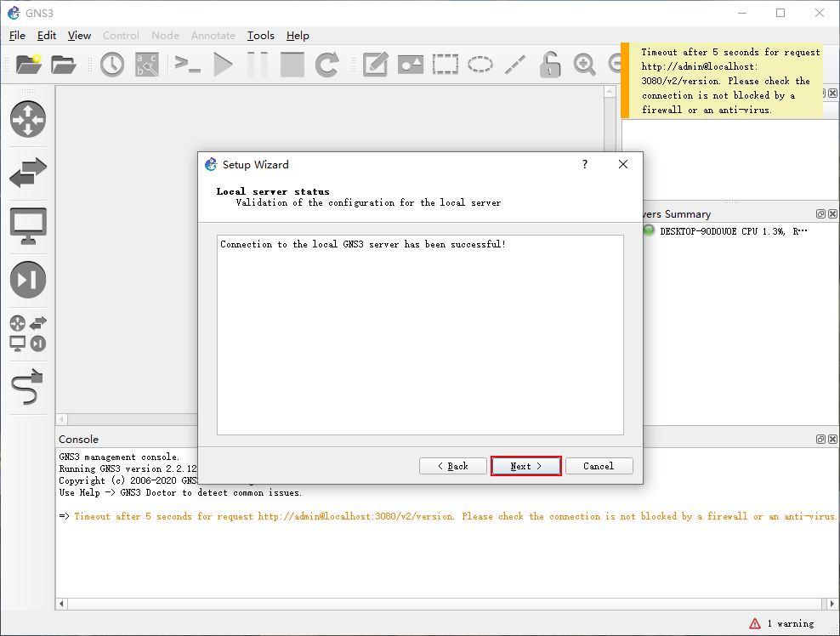Image resolution: width=840 pixels, height=636 pixels.
Task: Open the snapshot manager clock icon
Action: [x=112, y=65]
